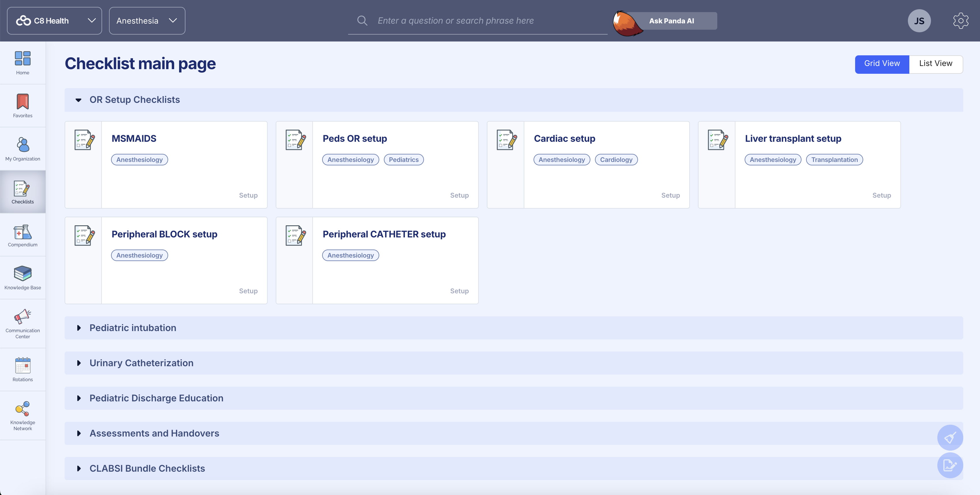Open the Peds OR setup title
Image resolution: width=980 pixels, height=495 pixels.
pos(354,138)
